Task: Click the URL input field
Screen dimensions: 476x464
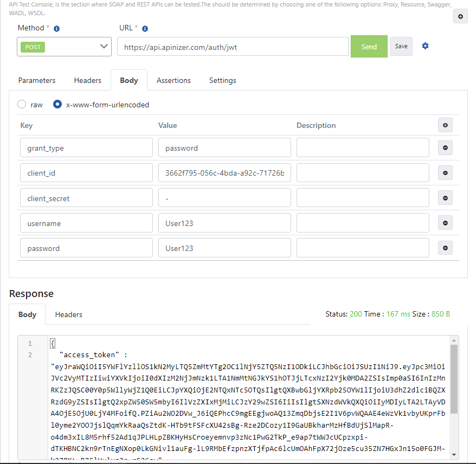Action: (x=232, y=46)
